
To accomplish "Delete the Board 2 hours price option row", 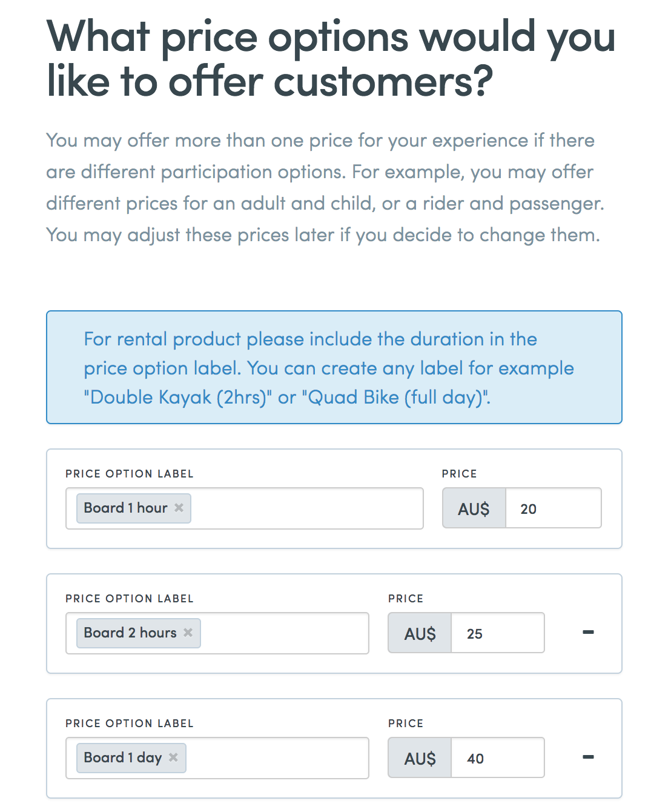I will pyautogui.click(x=588, y=633).
